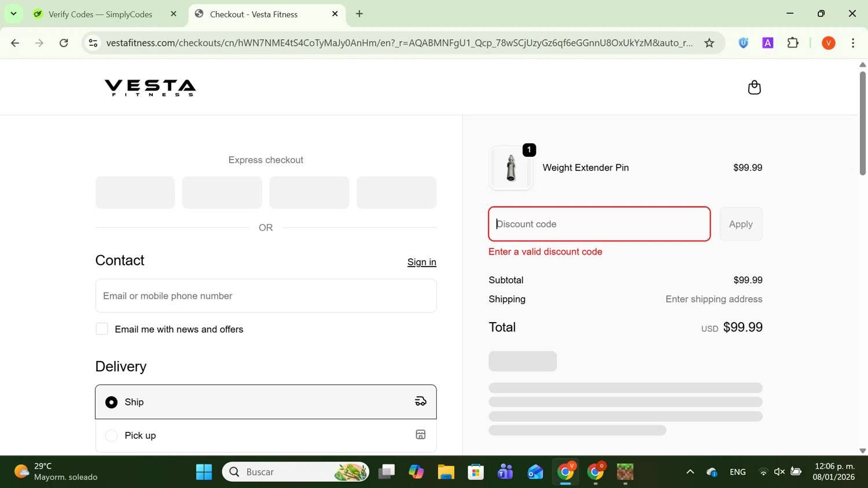This screenshot has height=488, width=868.
Task: Click the Weight Extender Pin thumbnail
Action: [510, 168]
